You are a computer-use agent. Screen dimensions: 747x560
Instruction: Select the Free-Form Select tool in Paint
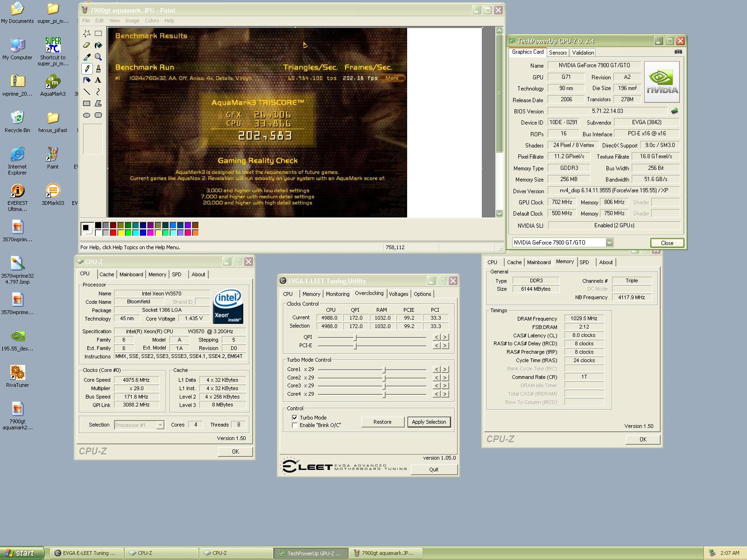(87, 34)
